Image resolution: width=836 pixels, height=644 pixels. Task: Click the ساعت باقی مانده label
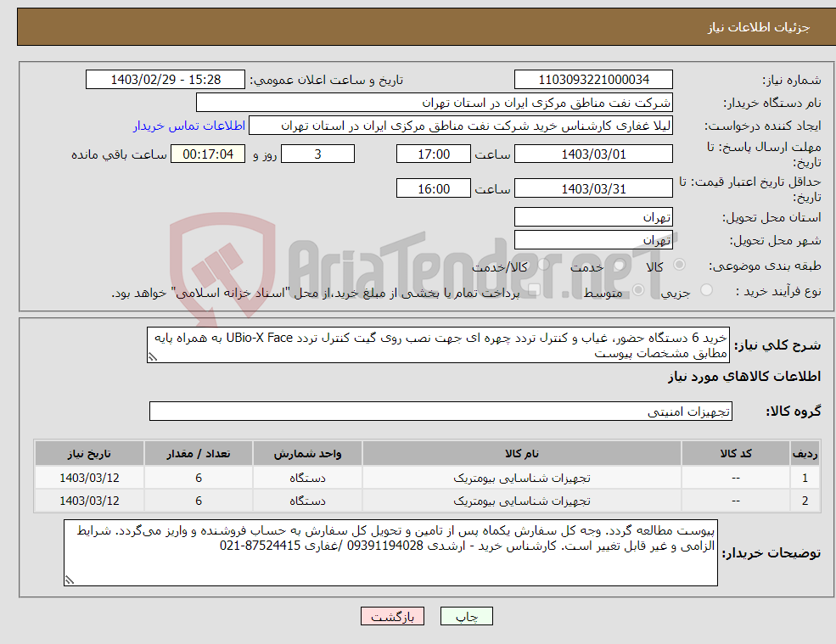(120, 154)
